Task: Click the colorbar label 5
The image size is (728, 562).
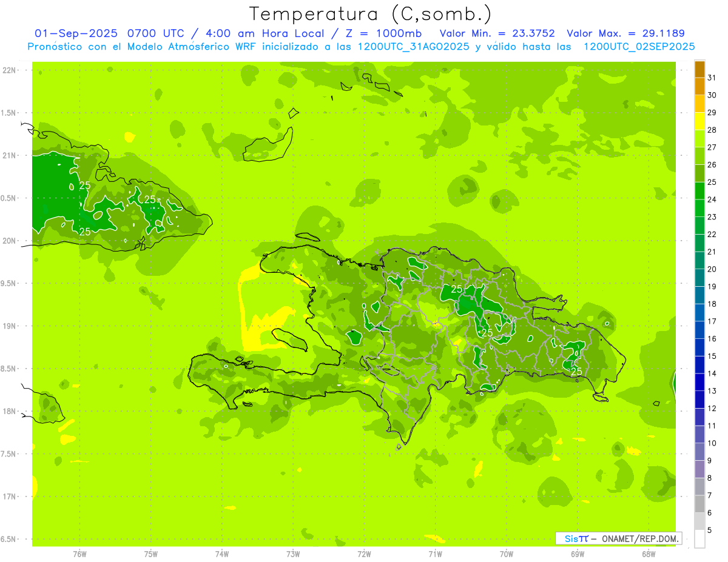Action: click(710, 530)
